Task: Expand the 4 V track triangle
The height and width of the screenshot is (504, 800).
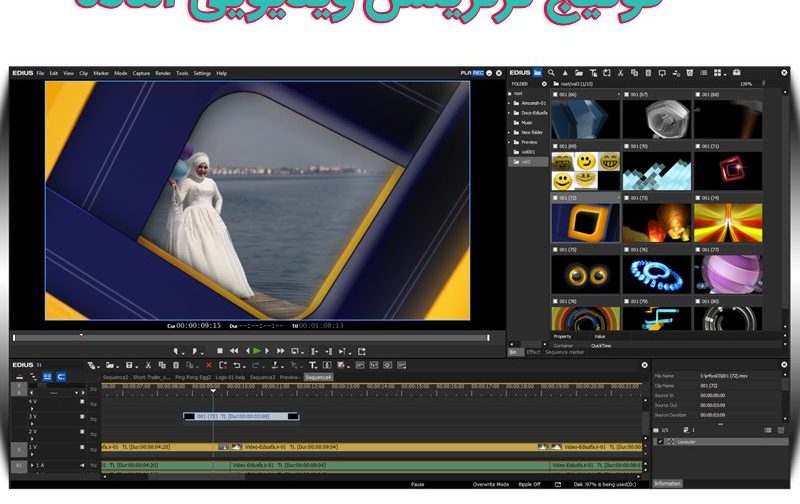Action: tap(32, 408)
